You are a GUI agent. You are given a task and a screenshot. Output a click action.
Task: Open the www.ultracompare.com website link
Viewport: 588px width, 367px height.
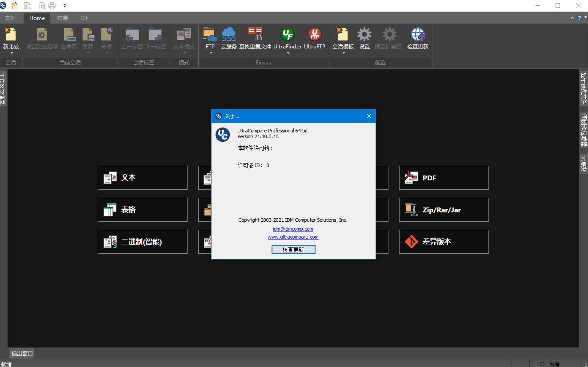293,237
